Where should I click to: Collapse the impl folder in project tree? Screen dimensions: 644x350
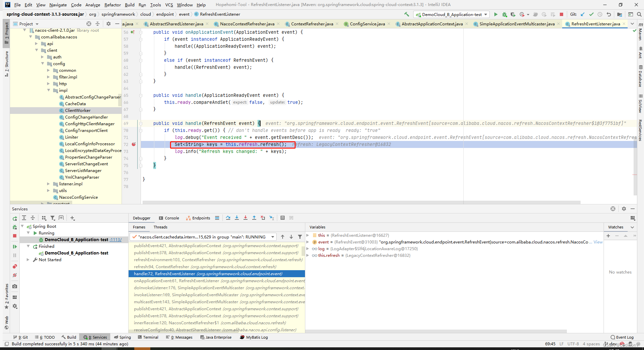(x=49, y=91)
